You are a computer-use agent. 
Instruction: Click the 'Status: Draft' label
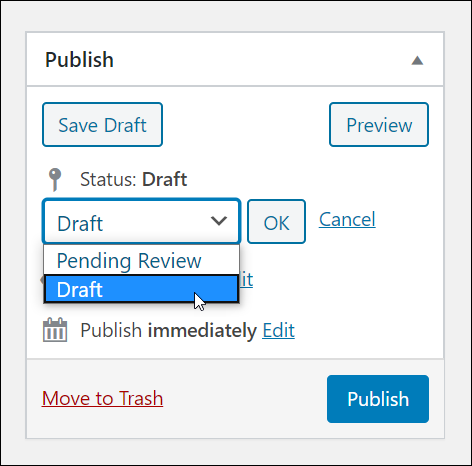pyautogui.click(x=134, y=179)
